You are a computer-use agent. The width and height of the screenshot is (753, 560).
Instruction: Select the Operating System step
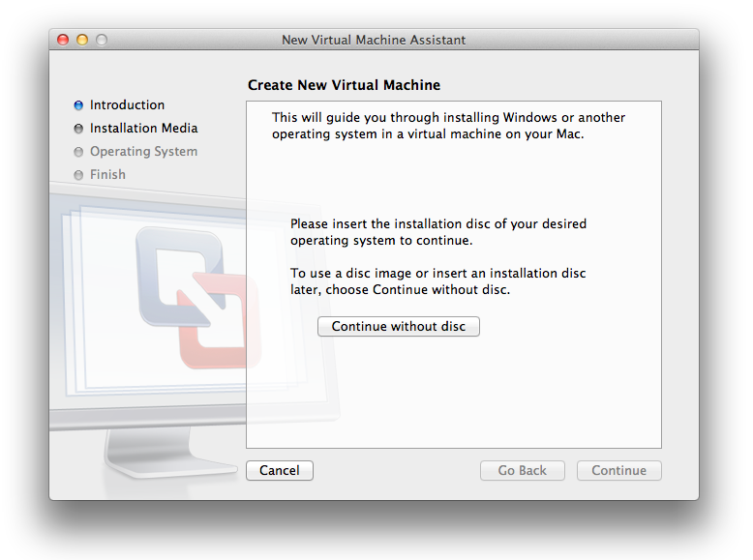[x=143, y=152]
